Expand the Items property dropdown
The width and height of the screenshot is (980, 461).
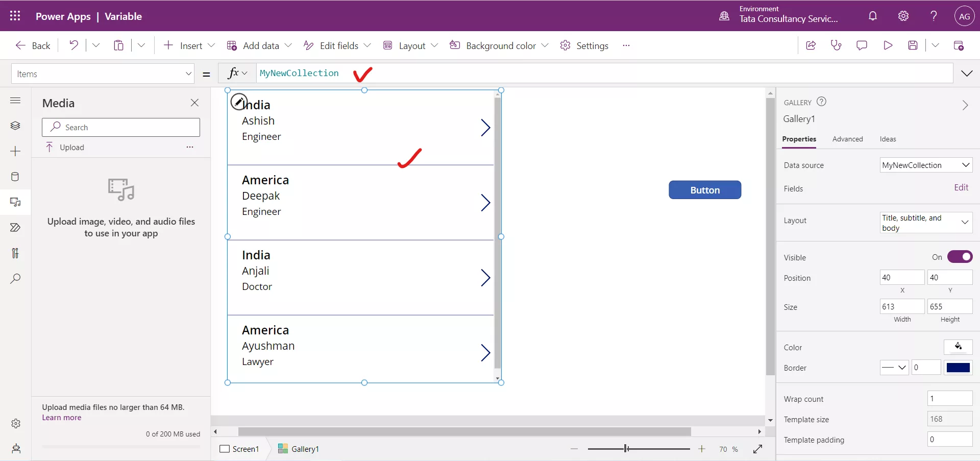point(188,74)
